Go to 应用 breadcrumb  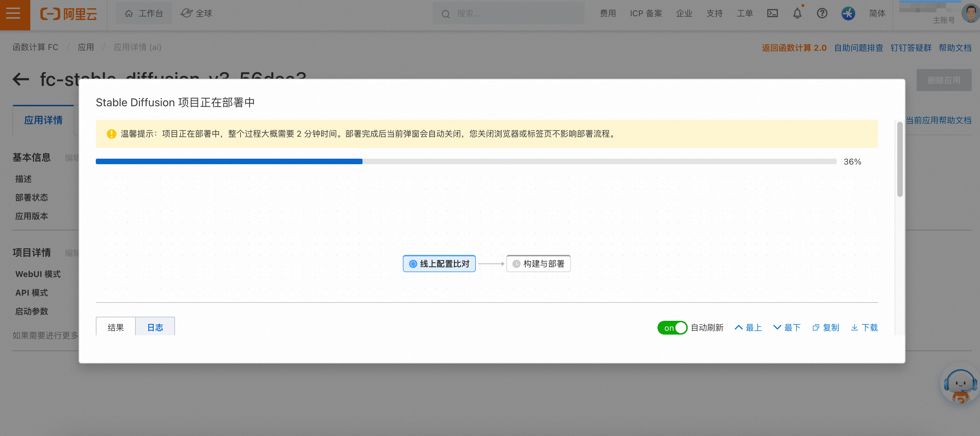tap(86, 47)
